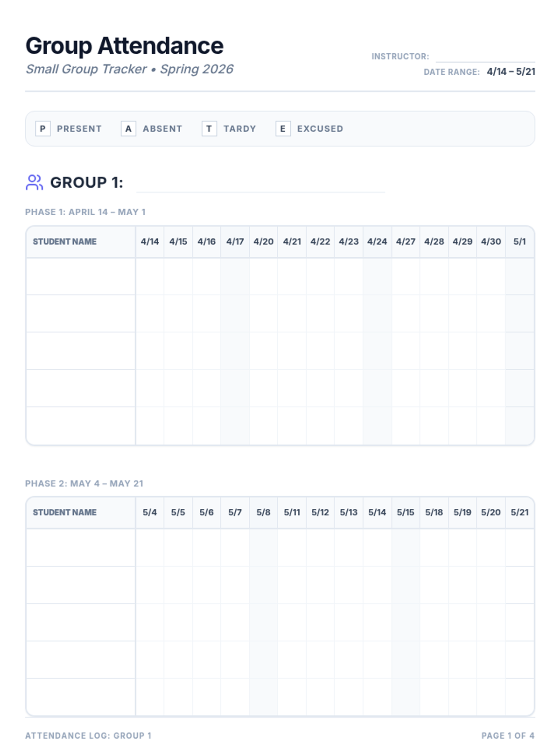The height and width of the screenshot is (747, 560).
Task: Select the 5/1 column header
Action: (x=519, y=242)
